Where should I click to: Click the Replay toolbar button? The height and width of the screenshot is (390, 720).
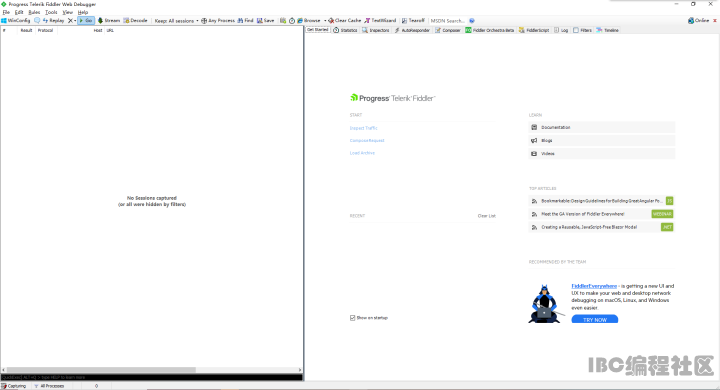coord(53,21)
